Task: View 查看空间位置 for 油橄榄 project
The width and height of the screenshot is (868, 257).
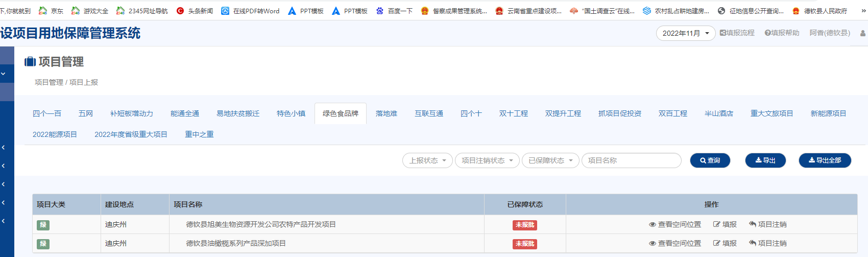Action: coord(674,243)
